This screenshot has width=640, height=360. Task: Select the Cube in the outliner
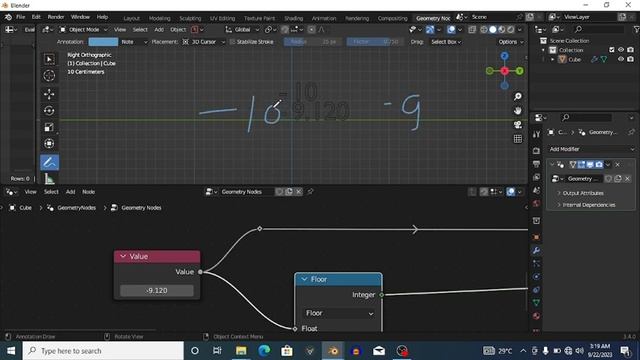(574, 59)
